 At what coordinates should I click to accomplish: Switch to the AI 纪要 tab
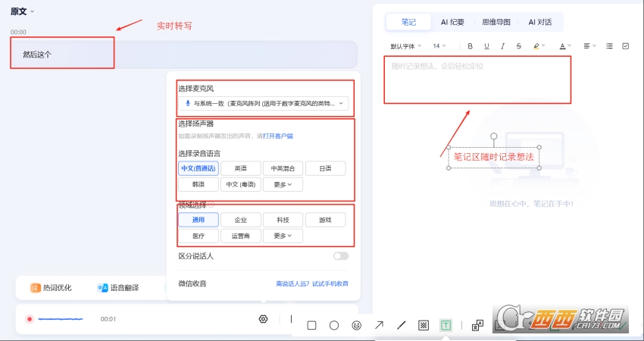[452, 22]
